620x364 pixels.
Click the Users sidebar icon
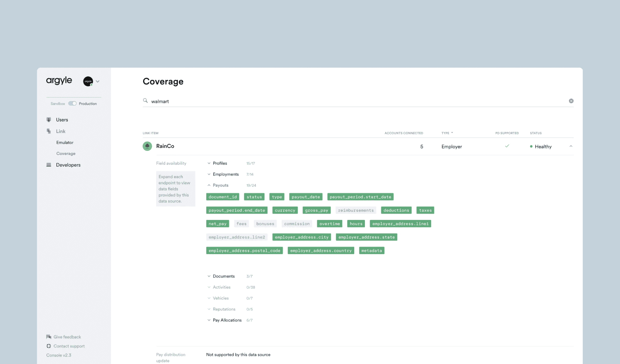tap(49, 120)
